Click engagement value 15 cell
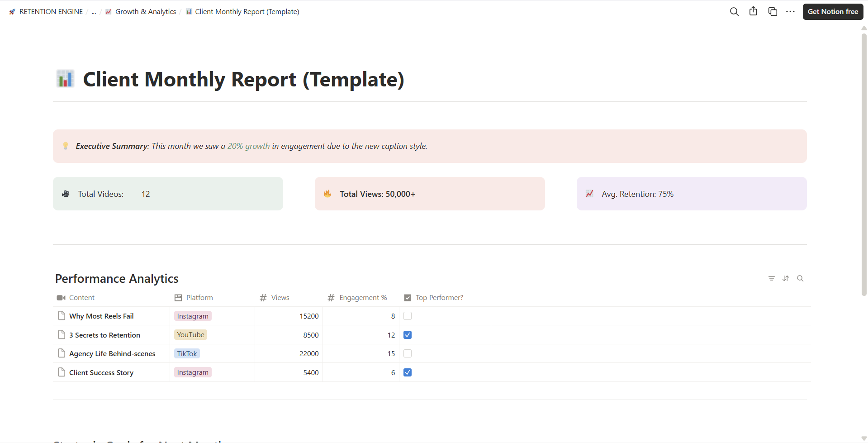The height and width of the screenshot is (443, 868). click(x=361, y=353)
